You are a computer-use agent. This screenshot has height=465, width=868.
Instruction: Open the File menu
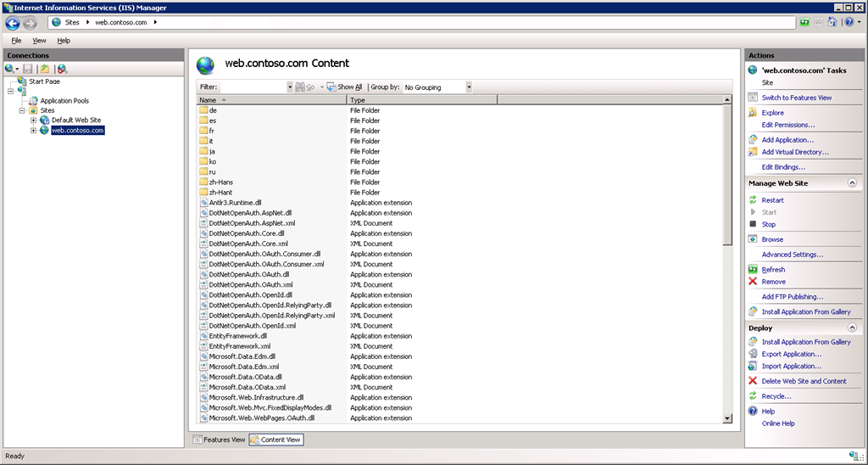[17, 41]
